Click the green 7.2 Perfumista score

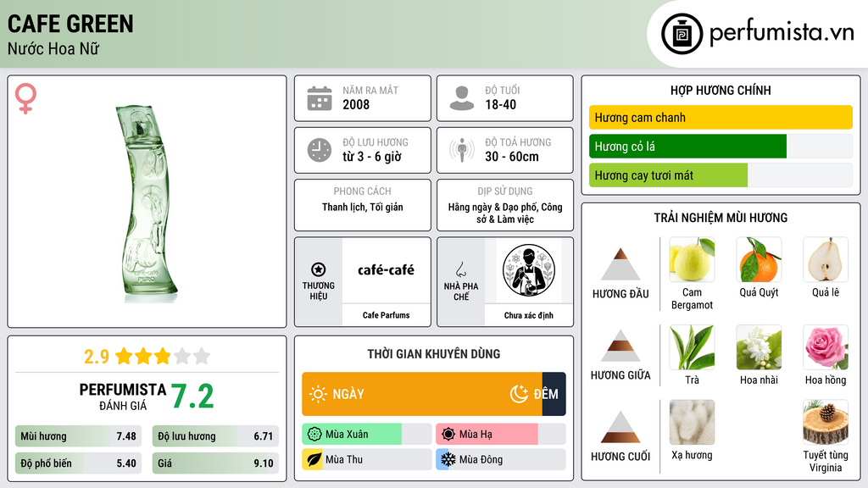click(x=192, y=396)
